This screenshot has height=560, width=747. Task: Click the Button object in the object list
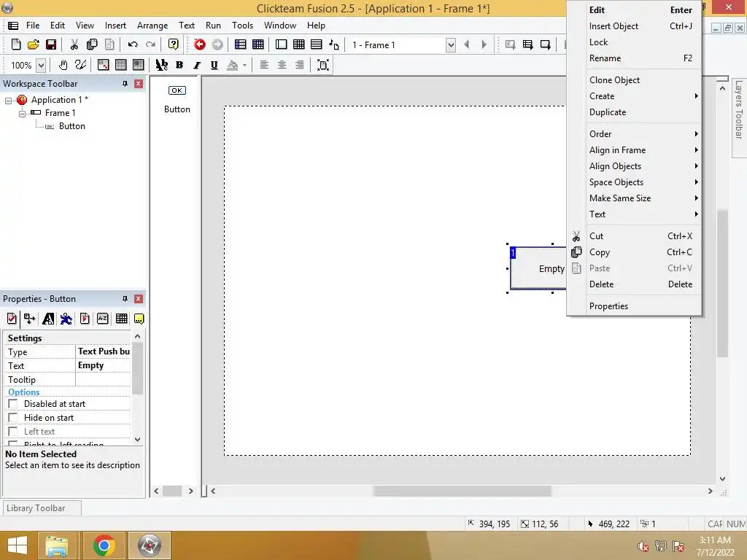click(x=177, y=99)
